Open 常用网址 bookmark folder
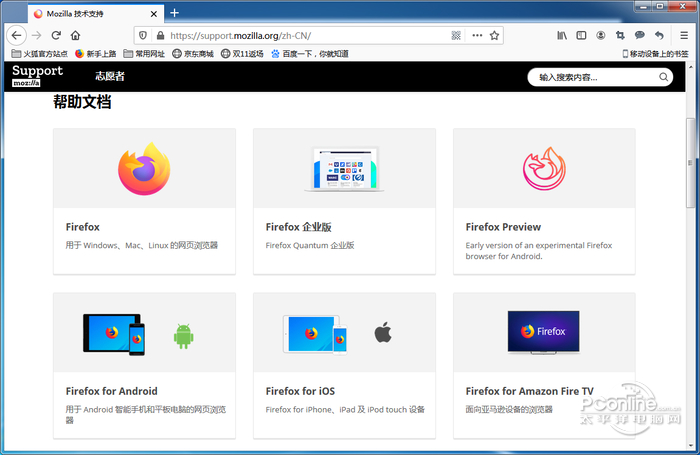The height and width of the screenshot is (455, 700). (x=144, y=54)
